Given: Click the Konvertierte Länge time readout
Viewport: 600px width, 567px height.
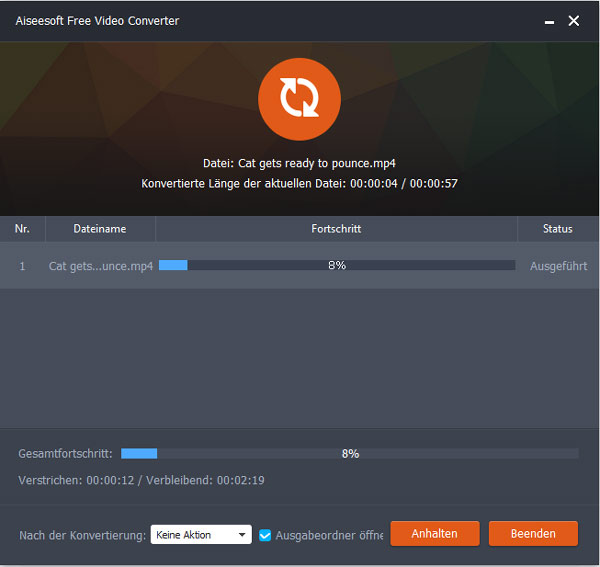Looking at the screenshot, I should pos(299,184).
